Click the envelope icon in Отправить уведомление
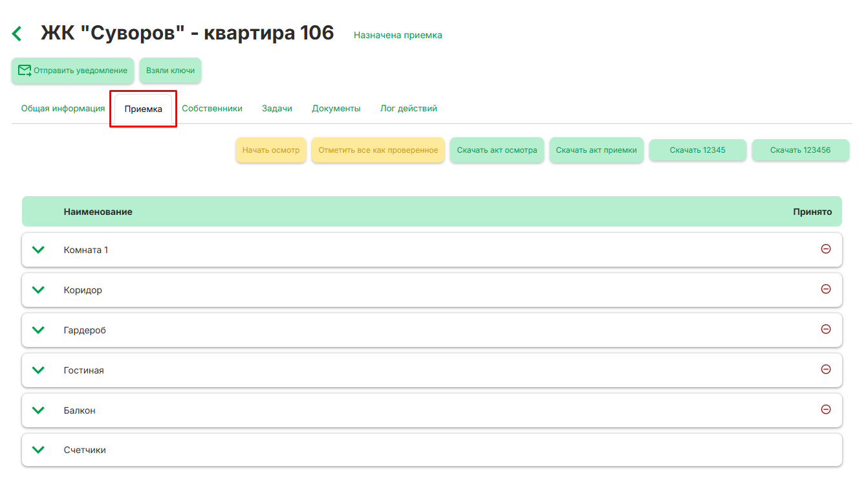Image resolution: width=868 pixels, height=490 pixels. [x=25, y=71]
